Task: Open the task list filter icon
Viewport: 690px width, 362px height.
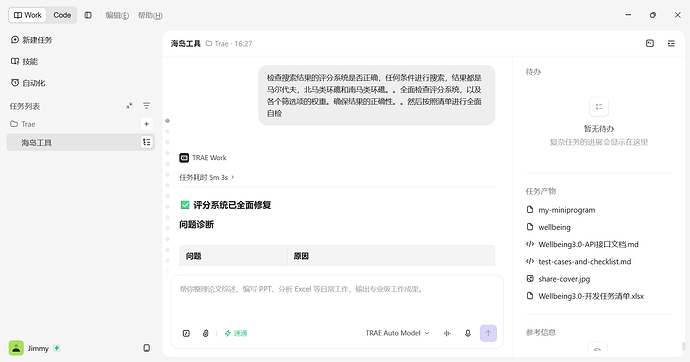Action: pos(147,106)
